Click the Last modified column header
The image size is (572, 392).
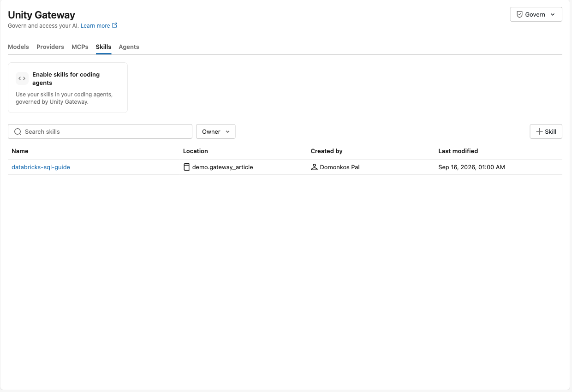(458, 151)
